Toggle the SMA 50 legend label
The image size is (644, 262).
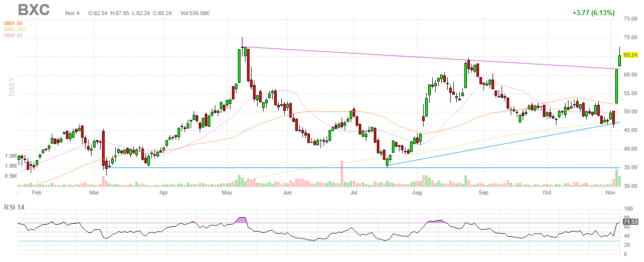click(14, 23)
